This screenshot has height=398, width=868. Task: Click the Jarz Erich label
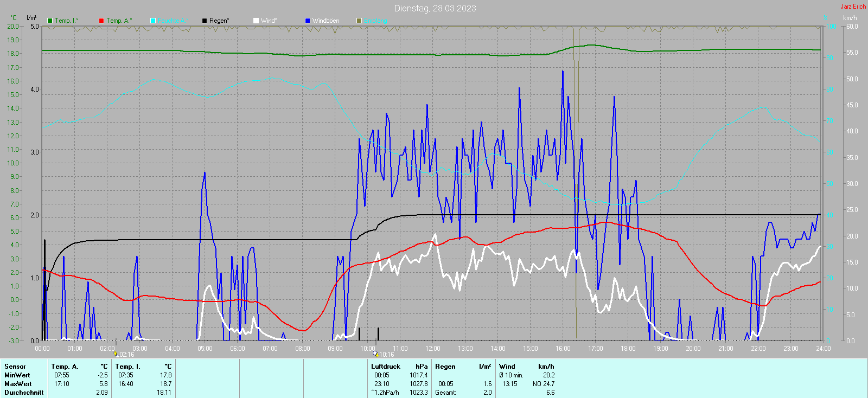853,7
